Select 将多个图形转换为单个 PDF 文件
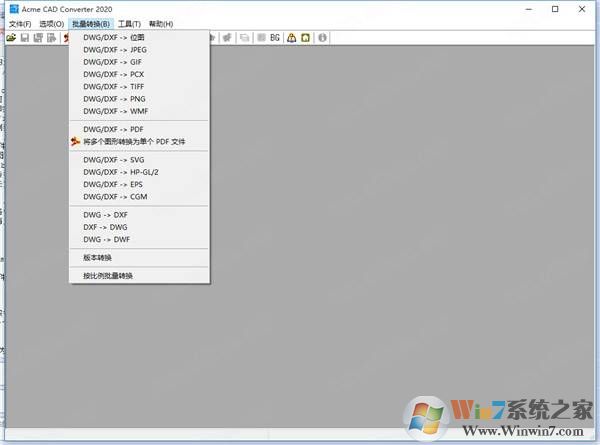This screenshot has height=445, width=600. [x=139, y=142]
